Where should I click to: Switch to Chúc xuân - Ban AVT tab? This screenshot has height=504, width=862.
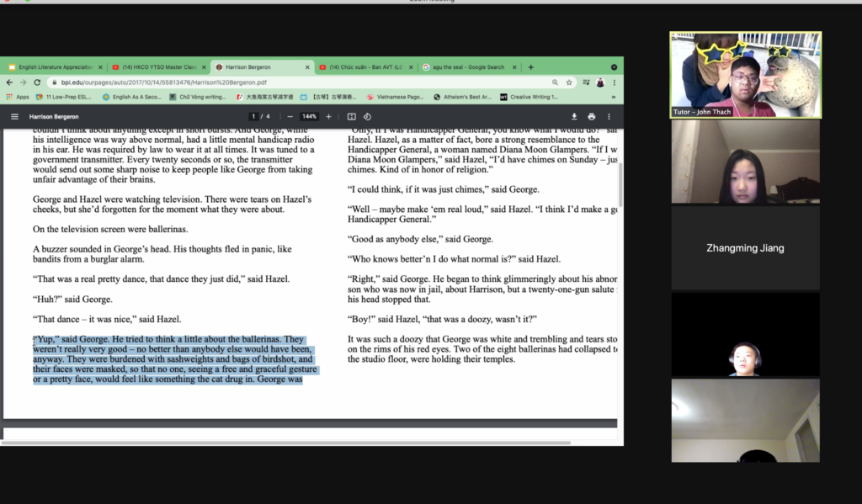coord(365,67)
